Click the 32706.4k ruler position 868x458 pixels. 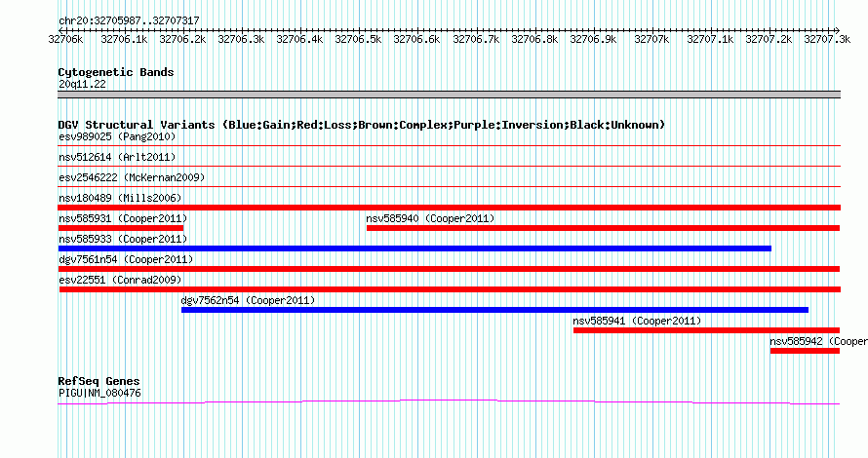[x=300, y=39]
